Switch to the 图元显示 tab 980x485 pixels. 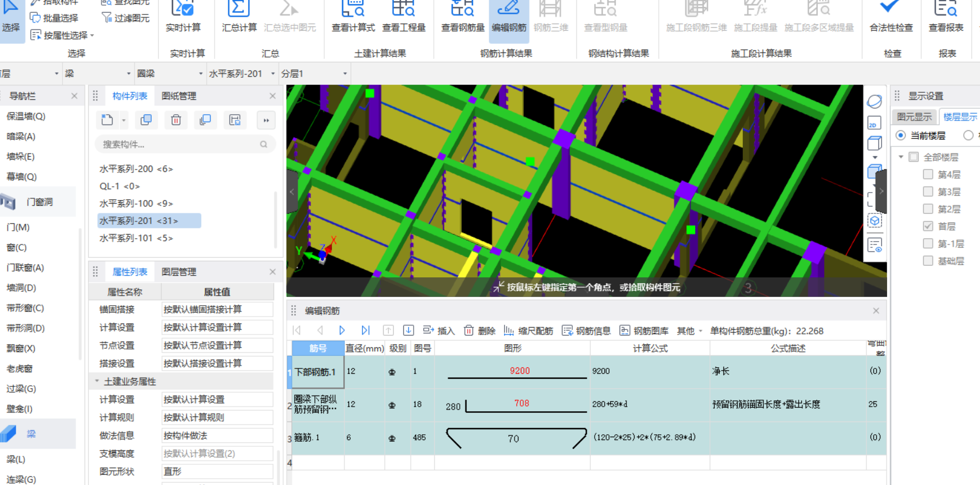914,117
